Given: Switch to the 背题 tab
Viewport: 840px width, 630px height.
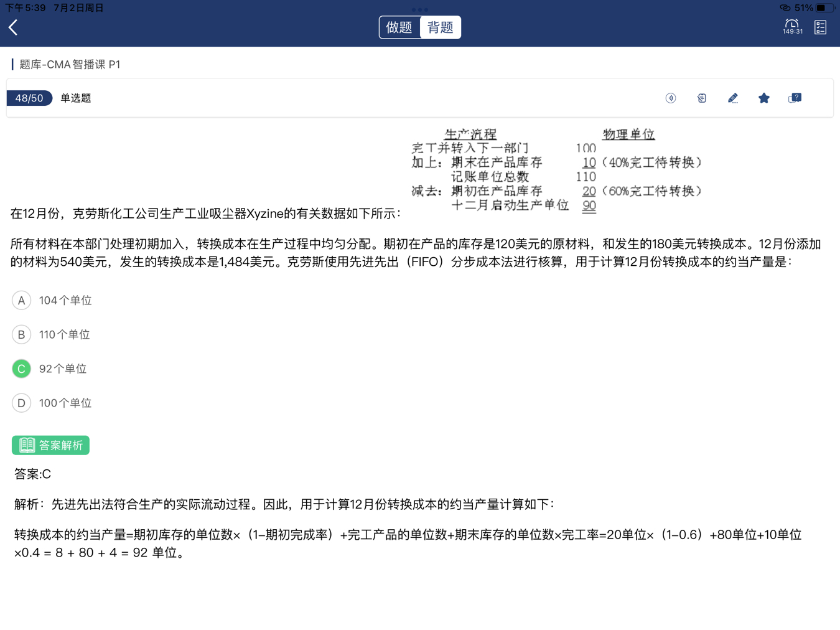Looking at the screenshot, I should 440,27.
